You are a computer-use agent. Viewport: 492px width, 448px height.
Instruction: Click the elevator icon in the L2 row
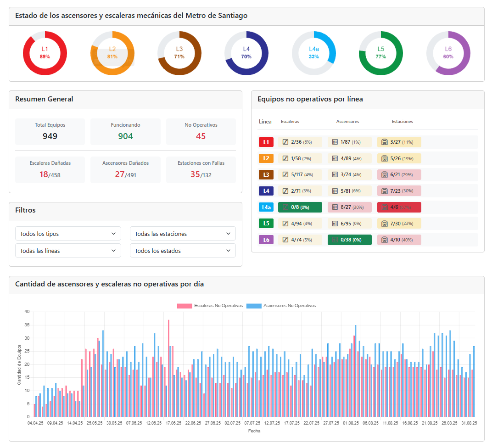coord(335,158)
